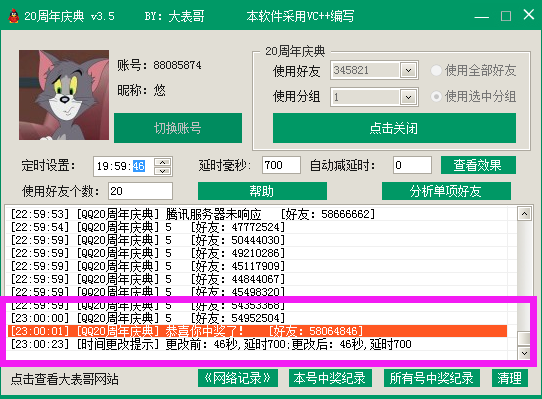This screenshot has width=542, height=399.
Task: Click the log scrollbar up arrow
Action: pyautogui.click(x=524, y=214)
